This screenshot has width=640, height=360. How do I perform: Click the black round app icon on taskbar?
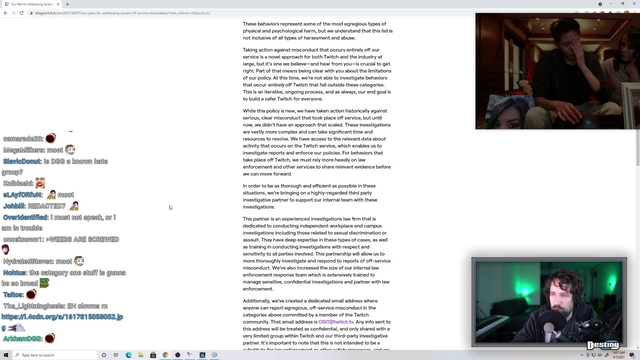178,355
